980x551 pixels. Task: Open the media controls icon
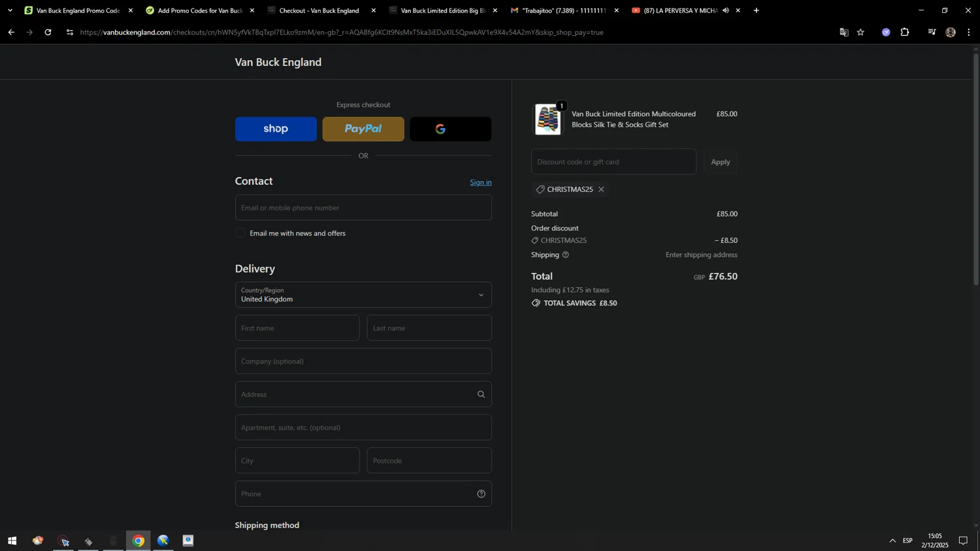[932, 32]
